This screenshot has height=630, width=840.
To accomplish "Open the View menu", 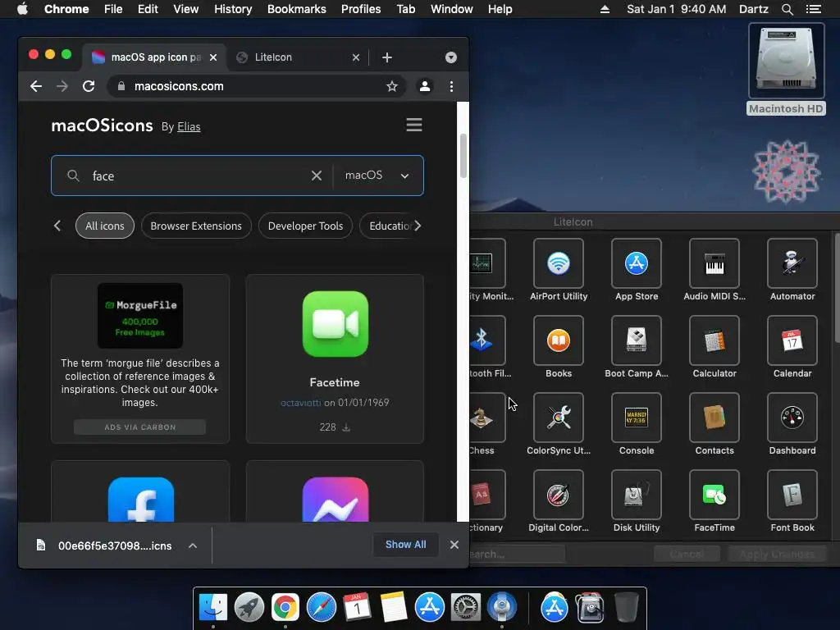I will click(x=186, y=9).
